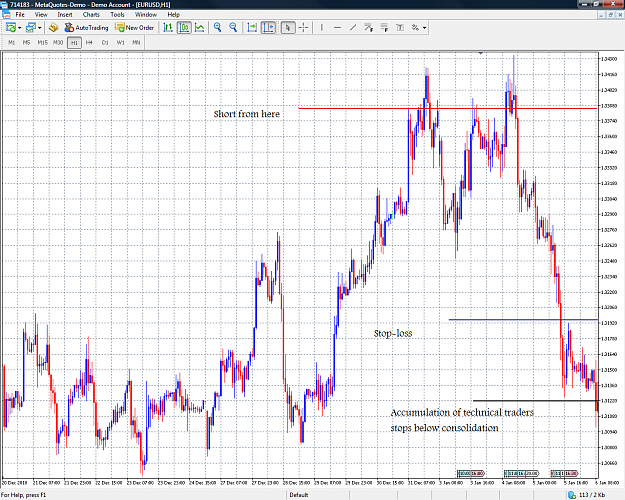Click the graphical objects shapes icon

415,28
